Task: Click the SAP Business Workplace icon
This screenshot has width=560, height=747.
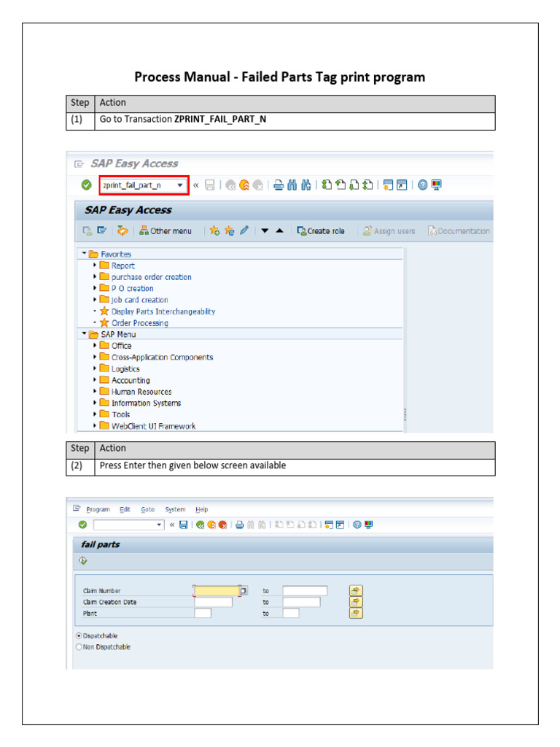Action: point(122,231)
